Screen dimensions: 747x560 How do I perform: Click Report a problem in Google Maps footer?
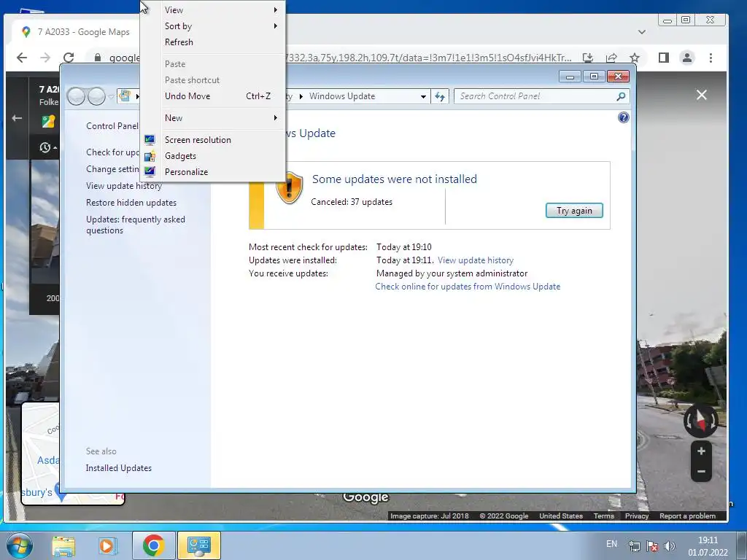tap(687, 516)
